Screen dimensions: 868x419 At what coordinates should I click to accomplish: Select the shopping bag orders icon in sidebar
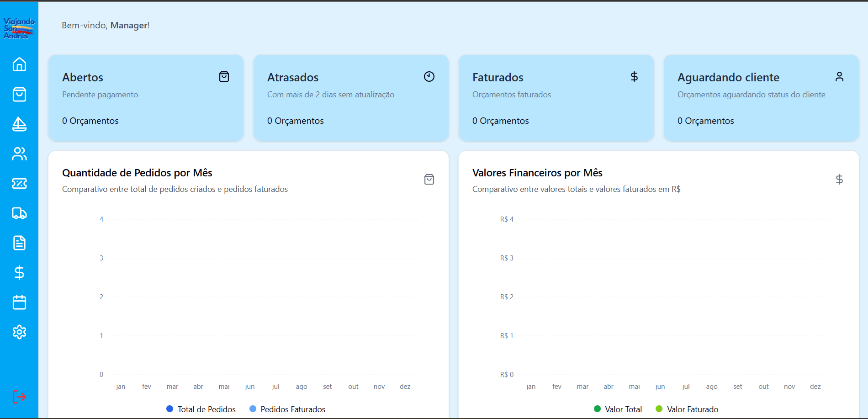tap(19, 95)
